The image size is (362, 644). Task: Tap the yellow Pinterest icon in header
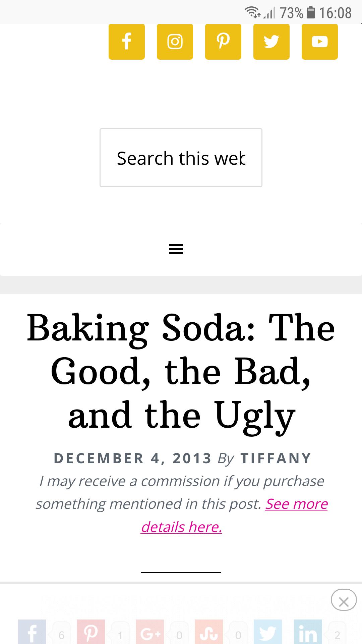223,42
